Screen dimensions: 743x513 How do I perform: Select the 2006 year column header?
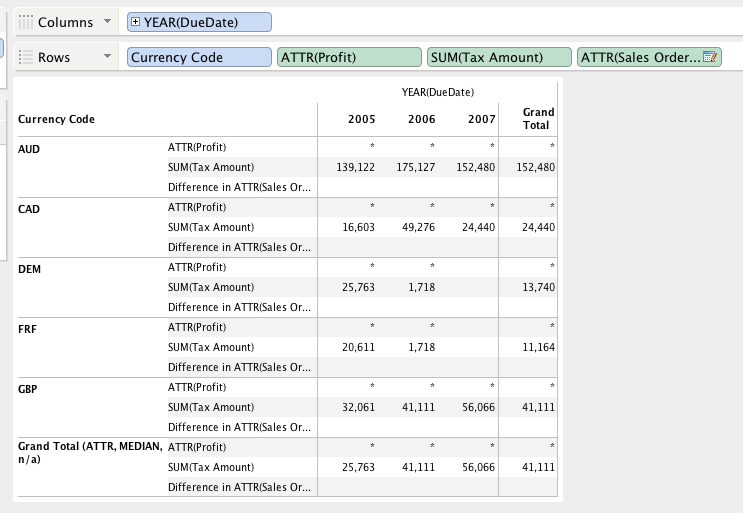[x=421, y=119]
